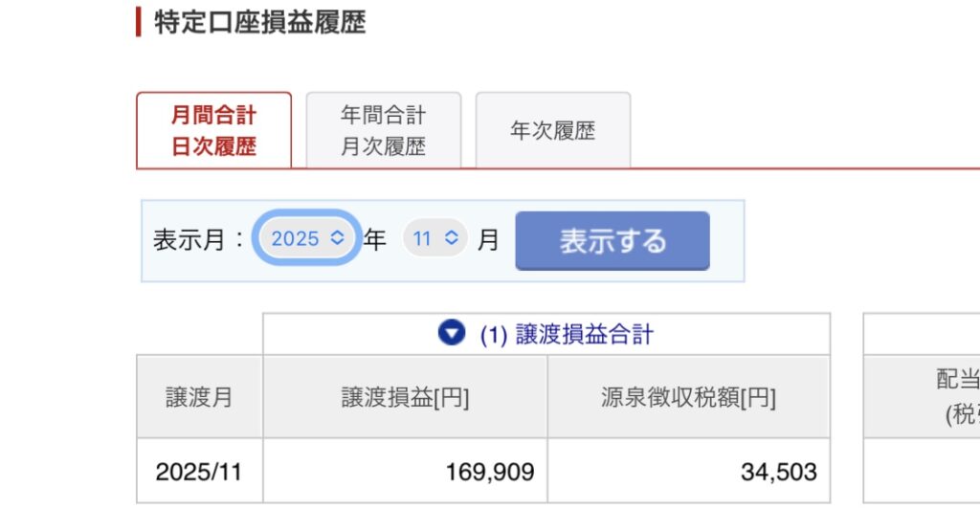Open the 年次履歴 tab
The width and height of the screenshot is (980, 531).
tap(552, 131)
